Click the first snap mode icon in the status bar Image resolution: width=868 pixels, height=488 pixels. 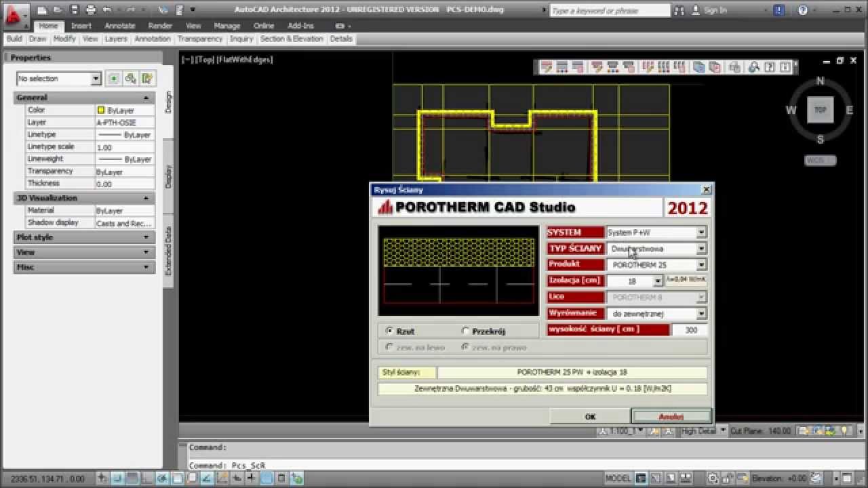(103, 479)
